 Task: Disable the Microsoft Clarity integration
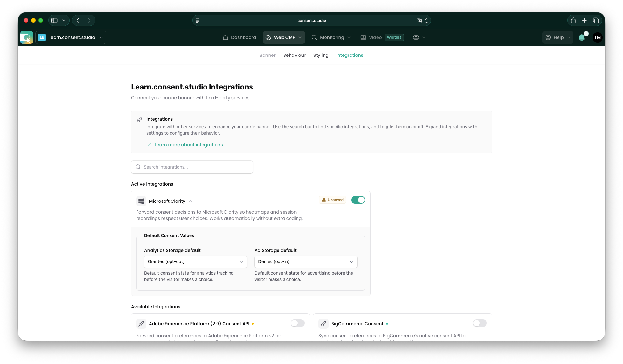click(x=358, y=200)
